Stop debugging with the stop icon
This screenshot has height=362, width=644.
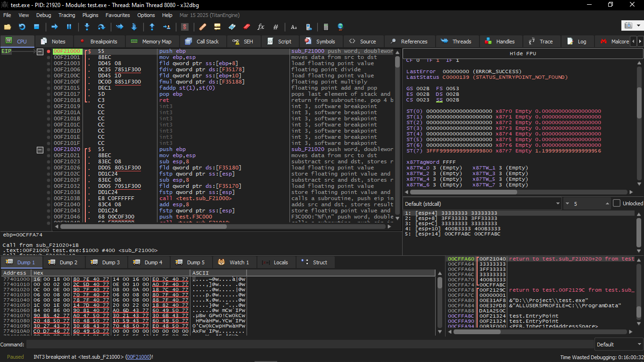[x=36, y=27]
